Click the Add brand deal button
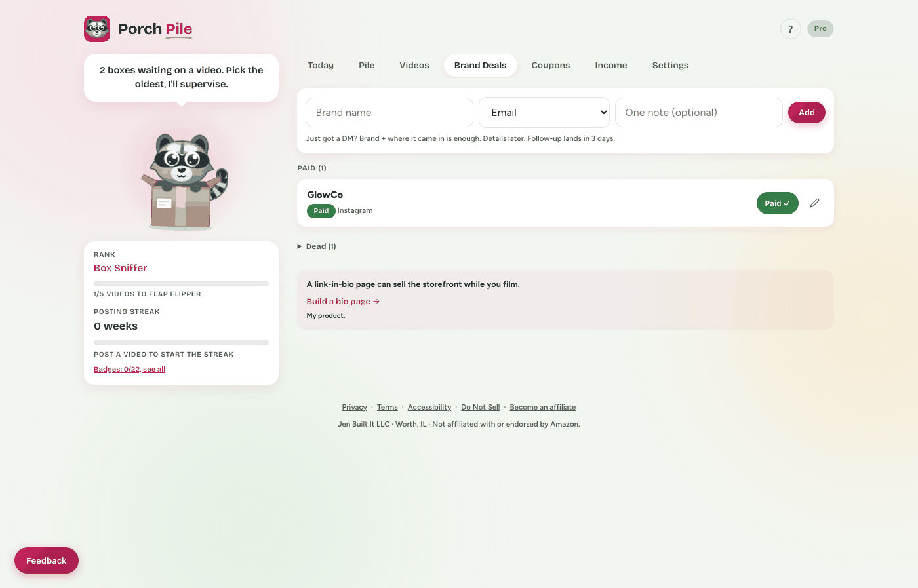This screenshot has height=588, width=918. pyautogui.click(x=807, y=113)
